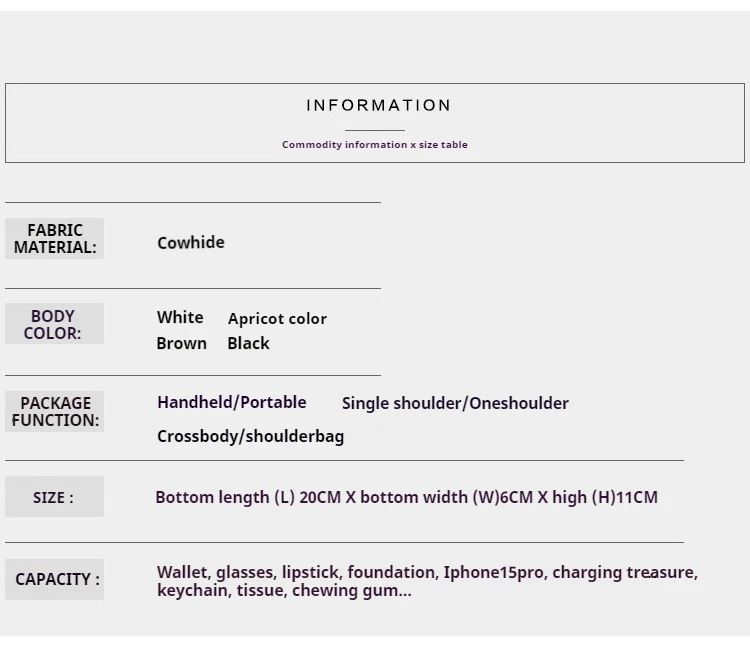Click the White color option text

coord(180,317)
